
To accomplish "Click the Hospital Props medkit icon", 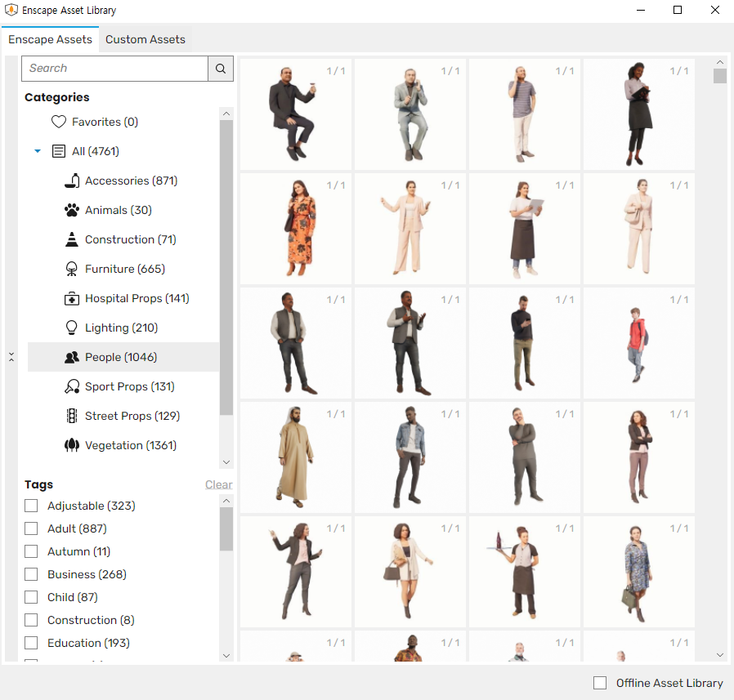I will point(72,298).
